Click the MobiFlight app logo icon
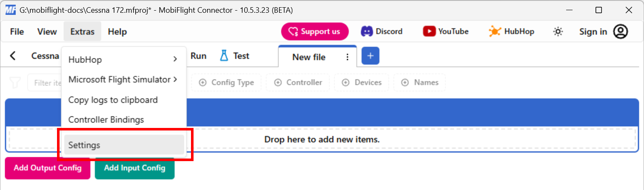 (x=10, y=10)
